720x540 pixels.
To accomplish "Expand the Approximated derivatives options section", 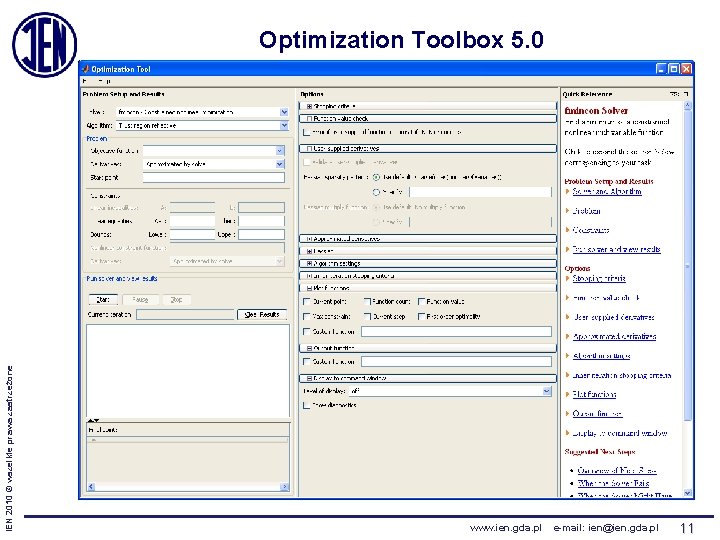I will pos(309,239).
